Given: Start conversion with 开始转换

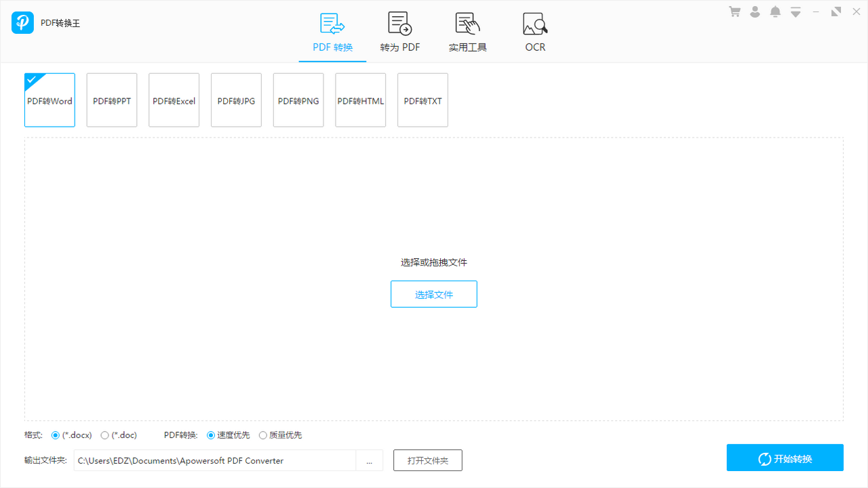Looking at the screenshot, I should tap(785, 457).
